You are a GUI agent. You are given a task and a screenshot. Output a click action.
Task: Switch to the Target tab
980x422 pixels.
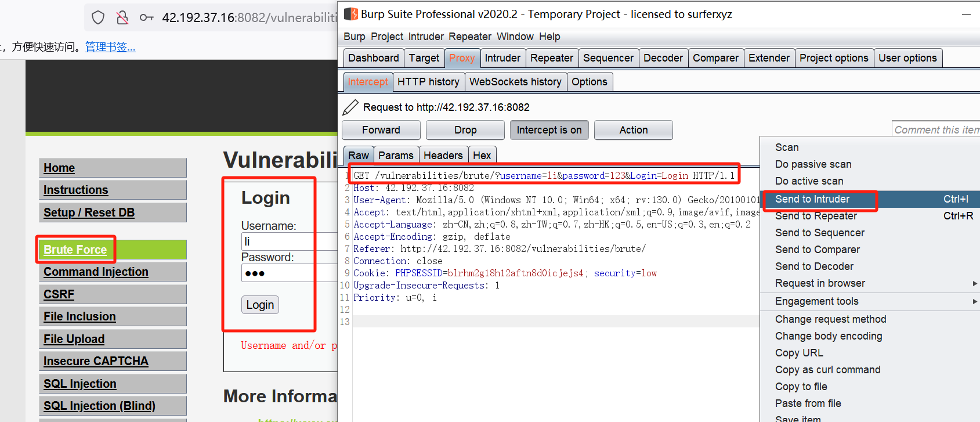424,58
